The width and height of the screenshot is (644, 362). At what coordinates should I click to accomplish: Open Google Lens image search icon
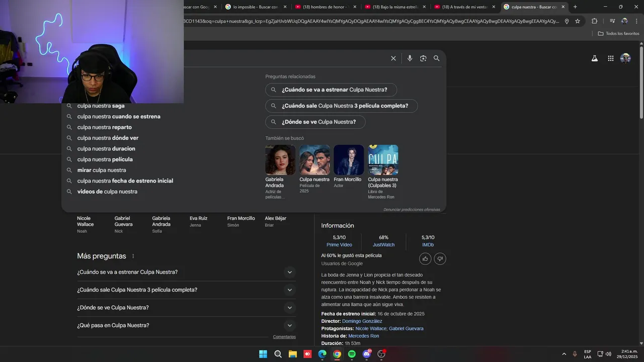(423, 58)
